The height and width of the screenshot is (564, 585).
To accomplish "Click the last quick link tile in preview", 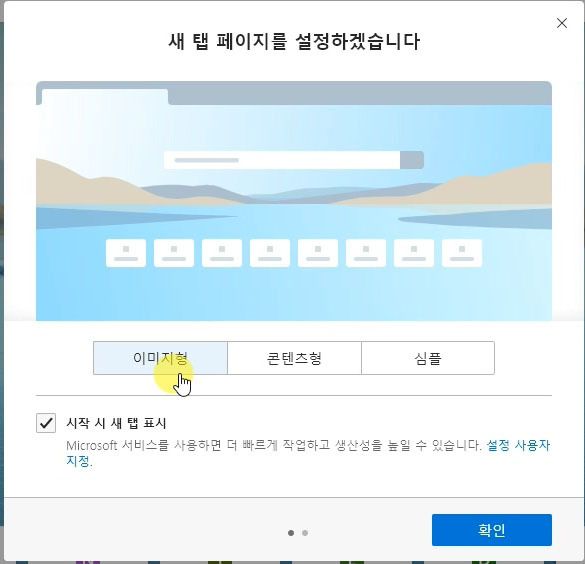I will pos(462,253).
